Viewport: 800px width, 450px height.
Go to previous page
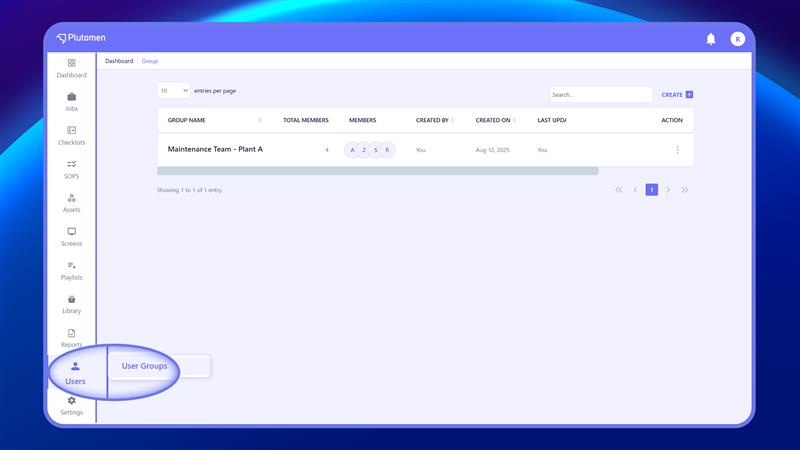pos(635,190)
